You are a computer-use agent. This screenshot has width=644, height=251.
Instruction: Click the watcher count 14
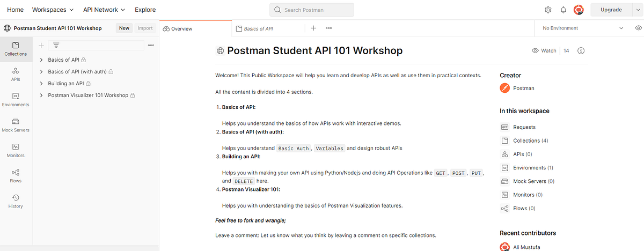click(566, 50)
